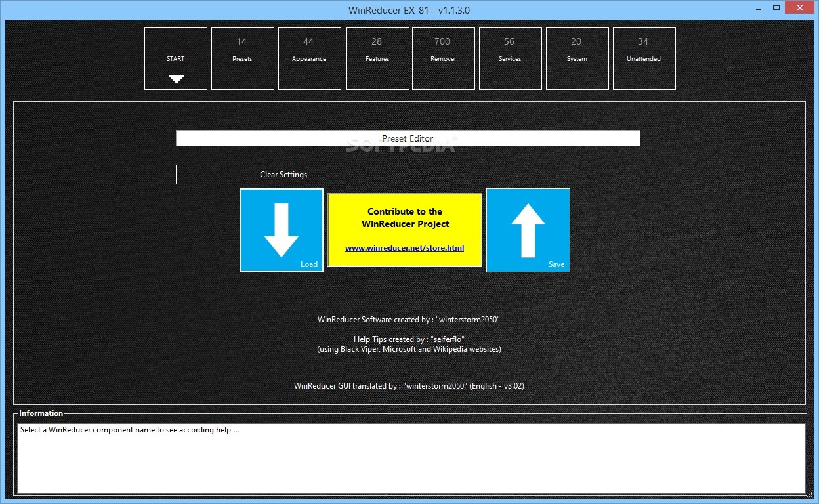Click the Clear Settings button
The height and width of the screenshot is (504, 819).
284,175
